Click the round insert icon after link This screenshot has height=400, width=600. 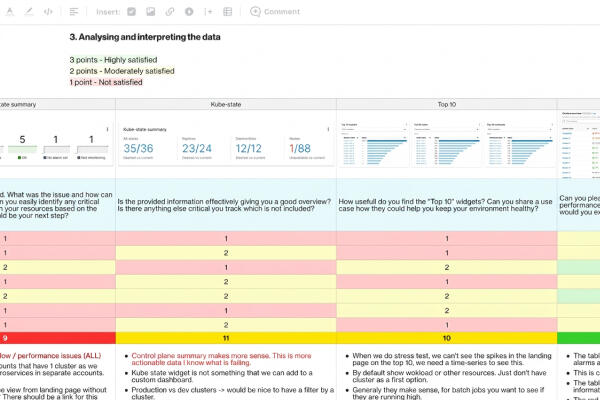coord(189,12)
